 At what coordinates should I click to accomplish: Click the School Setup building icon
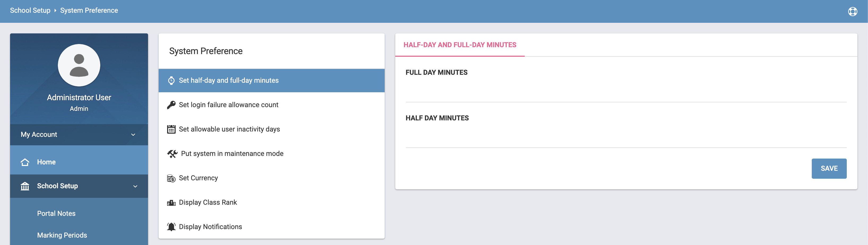pyautogui.click(x=25, y=186)
